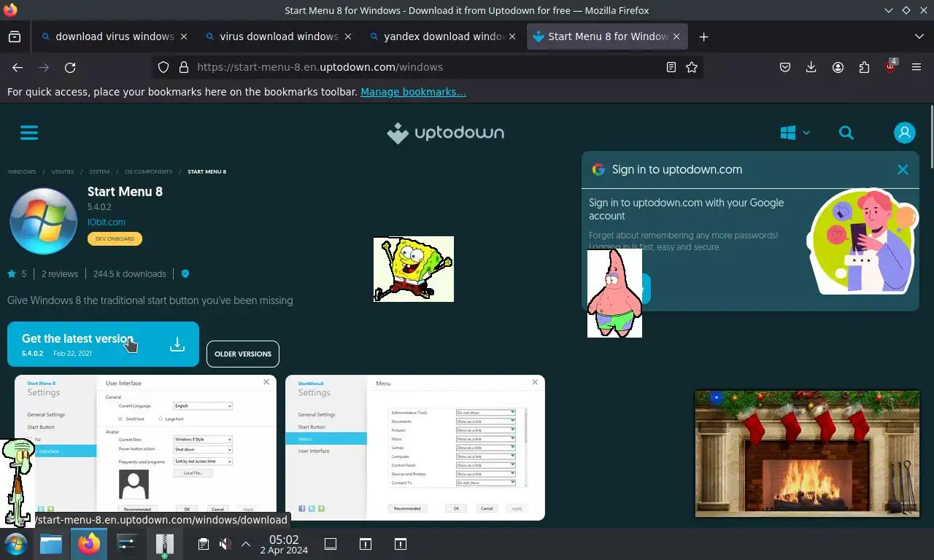Open a new tab with plus button
Image resolution: width=934 pixels, height=560 pixels.
click(x=703, y=36)
